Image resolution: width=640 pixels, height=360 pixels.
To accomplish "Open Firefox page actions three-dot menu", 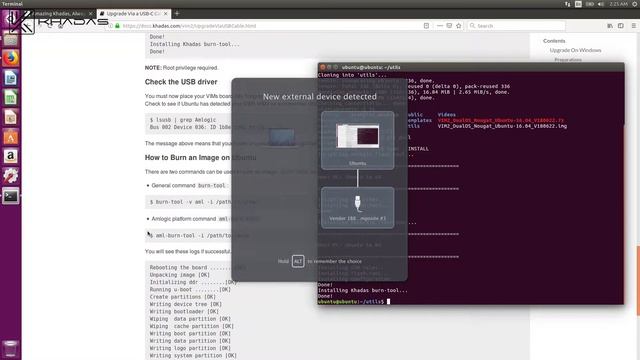I will 440,26.
